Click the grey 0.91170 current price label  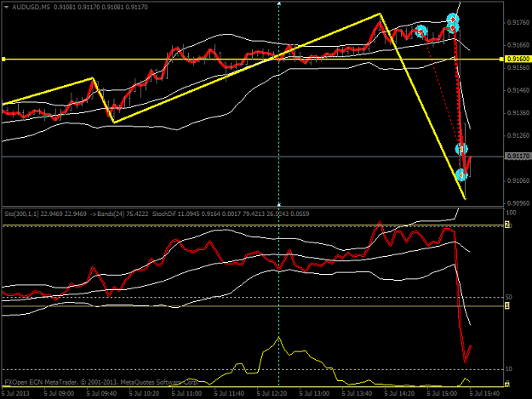[x=518, y=157]
